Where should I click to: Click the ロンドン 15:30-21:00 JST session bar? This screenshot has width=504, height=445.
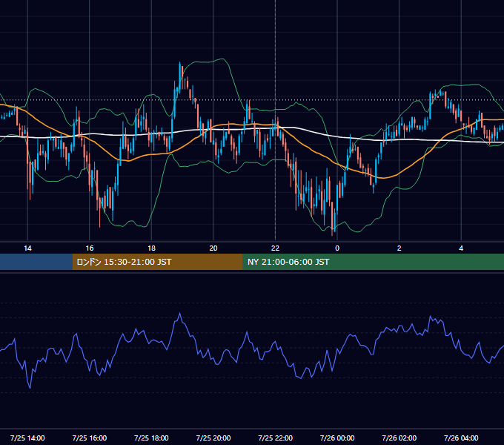pyautogui.click(x=157, y=262)
